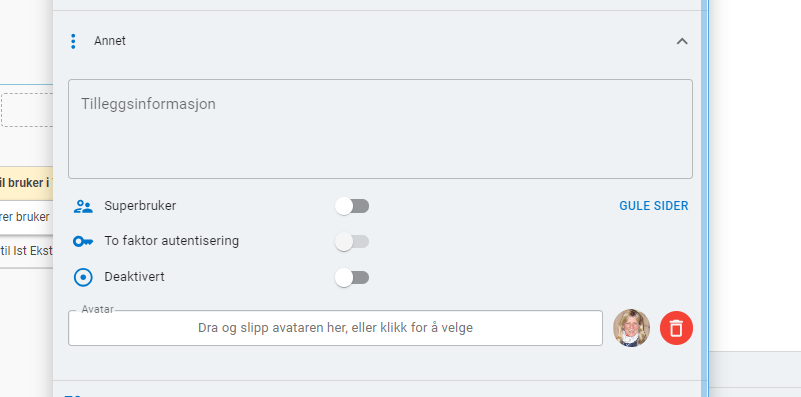
Task: Click the avatar drop zone to choose file
Action: pos(335,328)
